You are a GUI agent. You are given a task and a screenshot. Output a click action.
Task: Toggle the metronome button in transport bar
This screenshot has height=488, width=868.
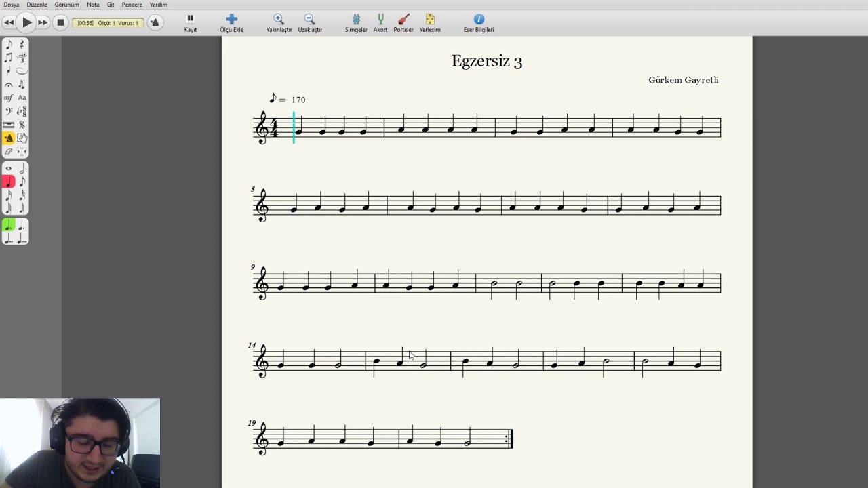[x=155, y=22]
